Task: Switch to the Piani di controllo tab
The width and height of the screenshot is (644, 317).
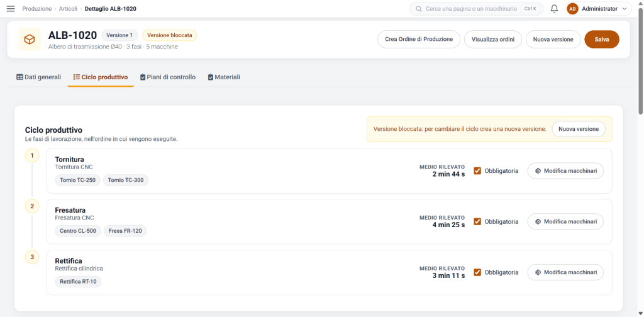Action: pyautogui.click(x=167, y=77)
